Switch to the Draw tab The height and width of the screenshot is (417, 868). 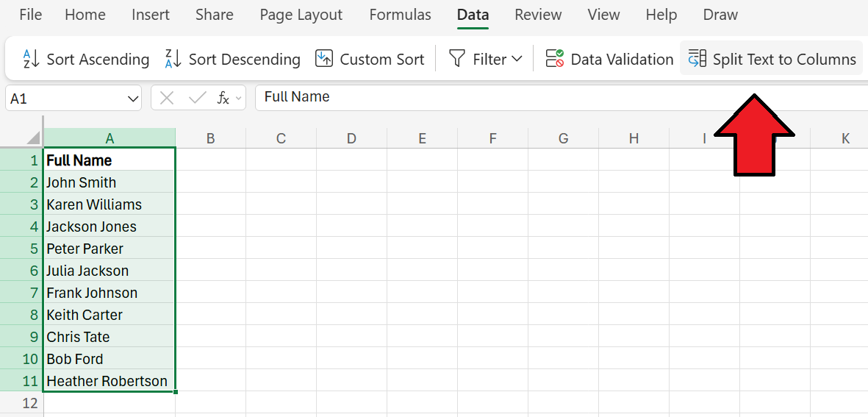720,15
